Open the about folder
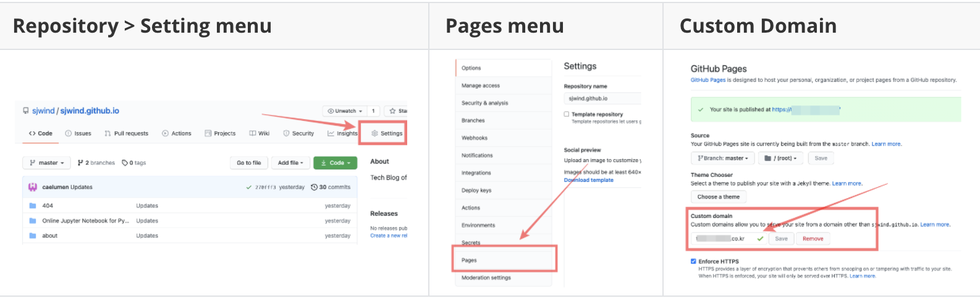Image resolution: width=980 pixels, height=306 pixels. pyautogui.click(x=50, y=236)
